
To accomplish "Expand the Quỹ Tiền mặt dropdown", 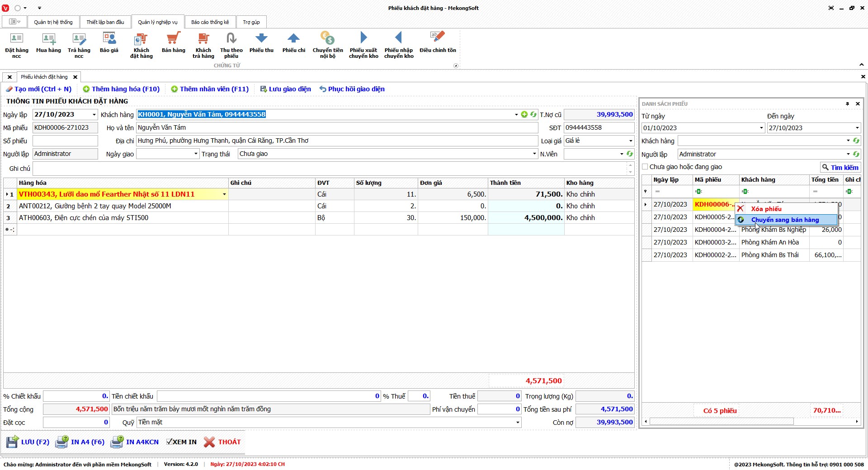I will pyautogui.click(x=518, y=423).
